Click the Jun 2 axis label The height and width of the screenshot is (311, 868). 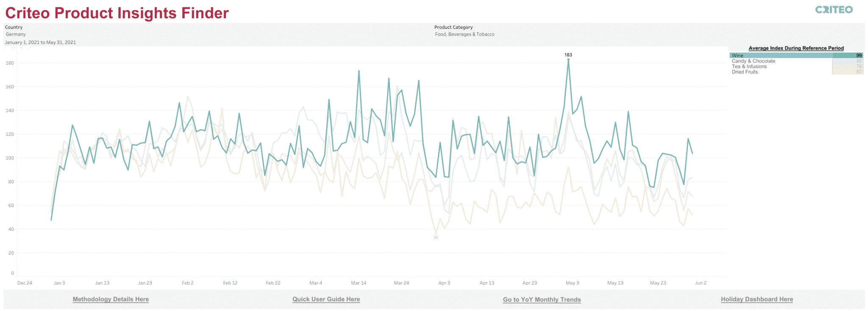pos(701,283)
